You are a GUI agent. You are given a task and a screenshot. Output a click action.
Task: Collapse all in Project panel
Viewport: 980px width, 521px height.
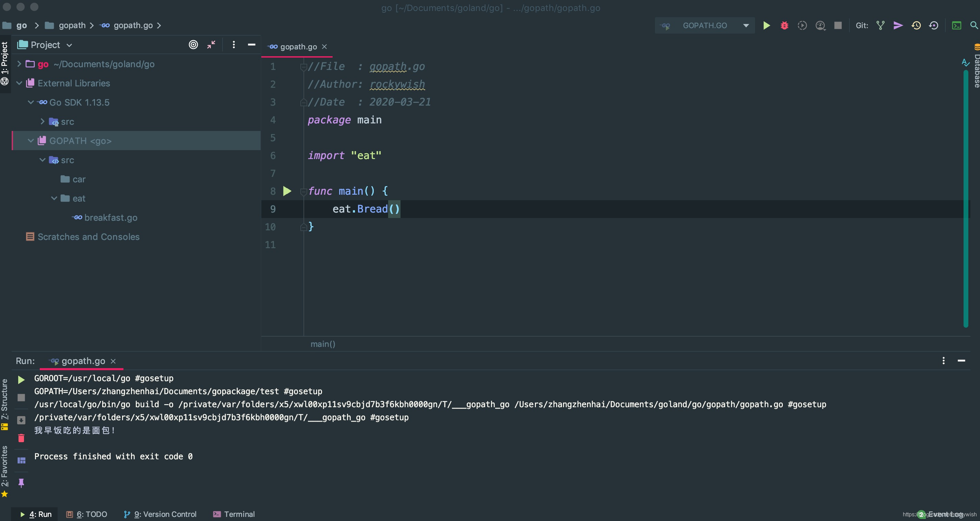(211, 45)
